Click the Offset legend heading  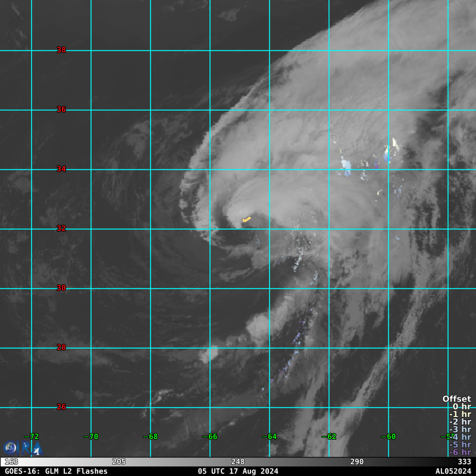tap(456, 399)
